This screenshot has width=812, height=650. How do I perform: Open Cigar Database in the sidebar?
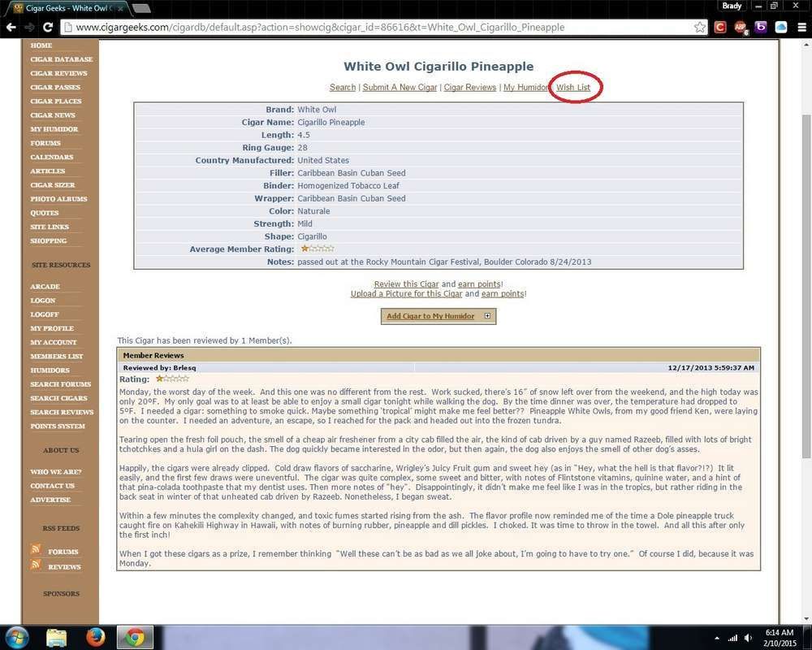[61, 59]
